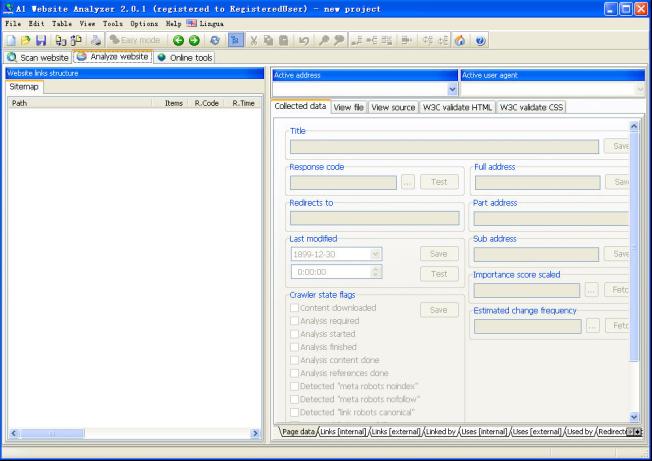This screenshot has width=652, height=461.
Task: Click the Last modified Save button
Action: click(439, 254)
